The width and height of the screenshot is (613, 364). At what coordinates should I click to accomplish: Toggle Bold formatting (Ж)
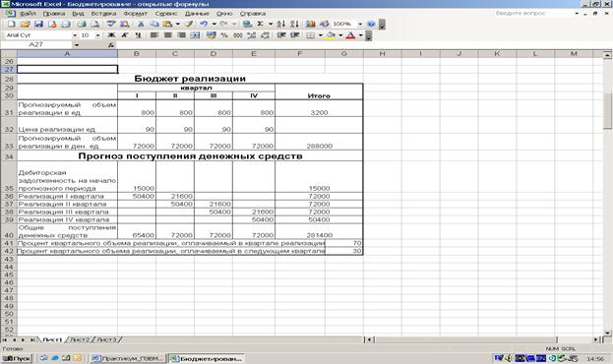pos(111,35)
